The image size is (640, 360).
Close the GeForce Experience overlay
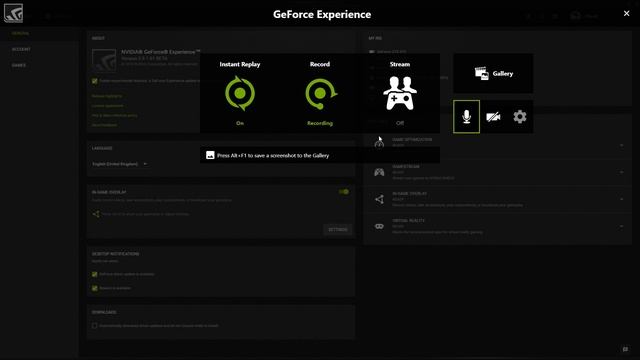(x=627, y=13)
